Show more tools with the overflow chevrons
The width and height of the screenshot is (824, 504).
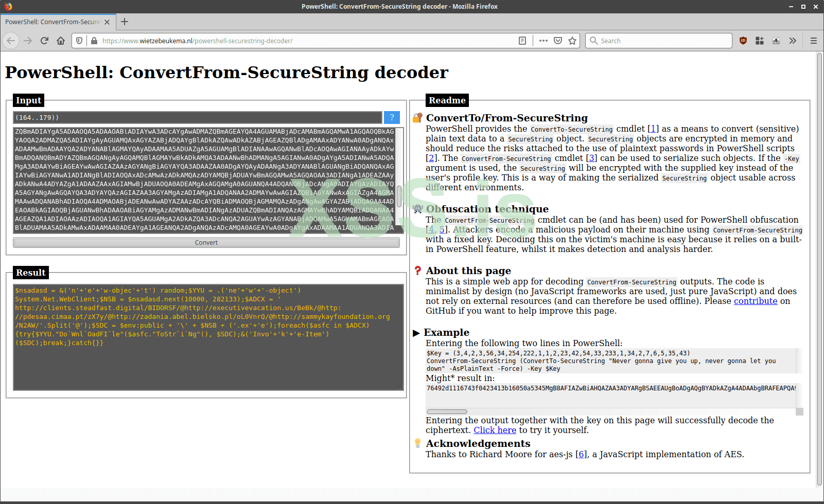point(793,41)
